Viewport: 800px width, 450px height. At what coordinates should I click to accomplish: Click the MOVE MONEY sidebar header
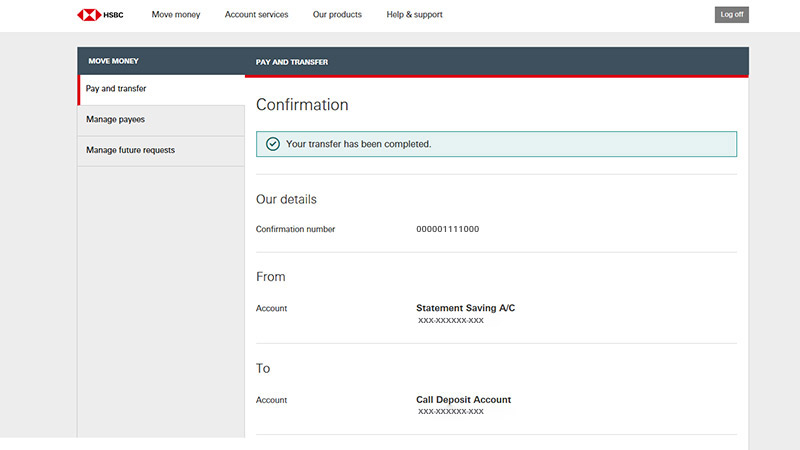tap(113, 61)
